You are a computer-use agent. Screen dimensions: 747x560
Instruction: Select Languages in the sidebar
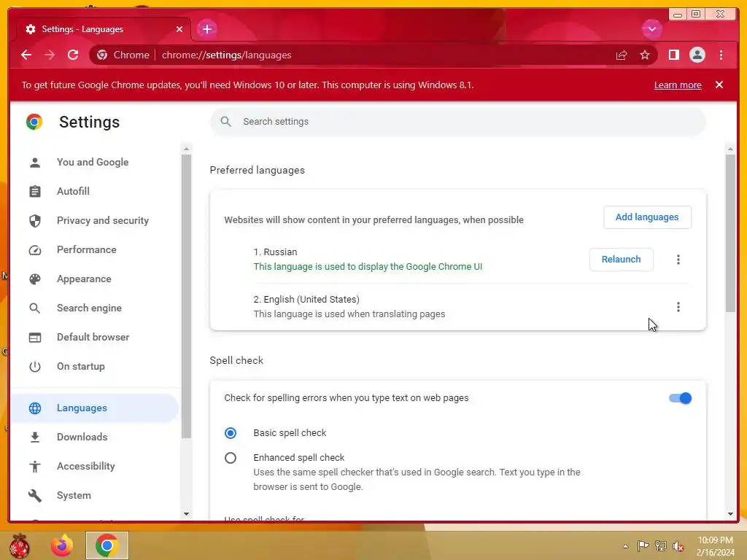94,408
